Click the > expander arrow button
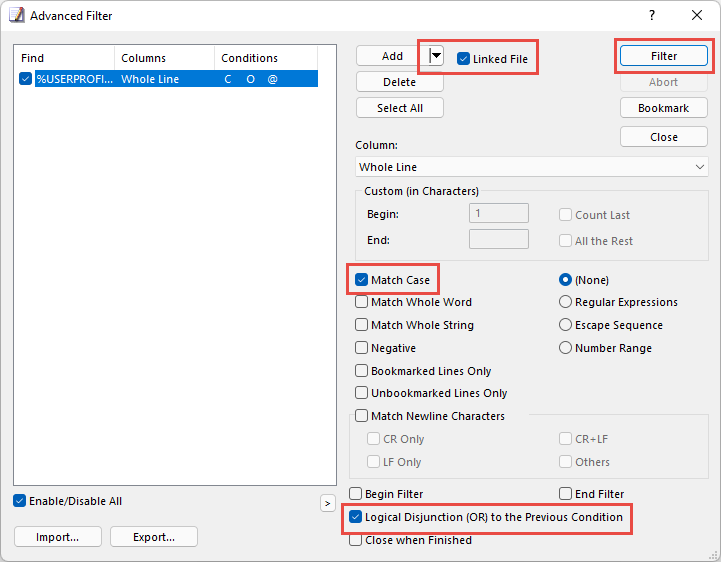 pyautogui.click(x=327, y=504)
